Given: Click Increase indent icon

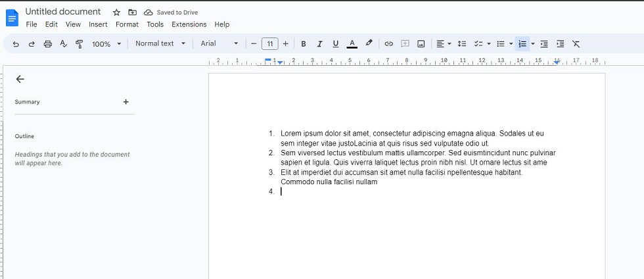Looking at the screenshot, I should [x=560, y=43].
